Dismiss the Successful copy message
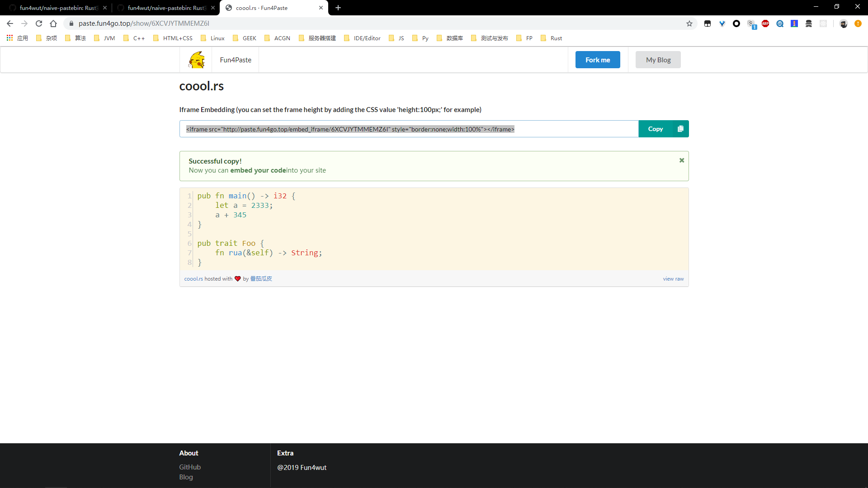The height and width of the screenshot is (488, 868). click(x=682, y=160)
